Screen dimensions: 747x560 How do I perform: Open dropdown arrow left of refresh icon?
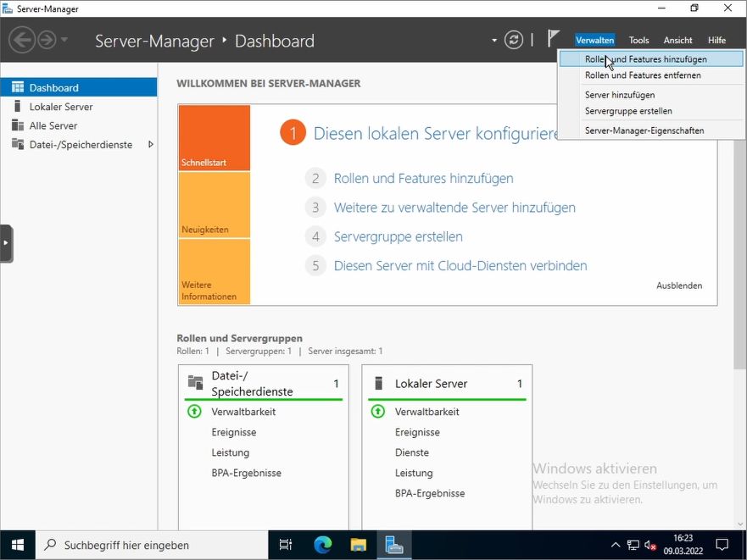[x=494, y=41]
